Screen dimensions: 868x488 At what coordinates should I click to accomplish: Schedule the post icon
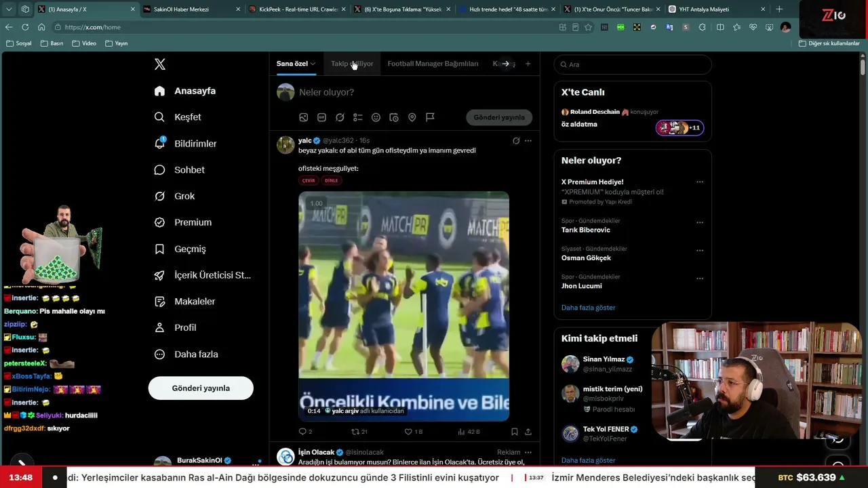[394, 117]
